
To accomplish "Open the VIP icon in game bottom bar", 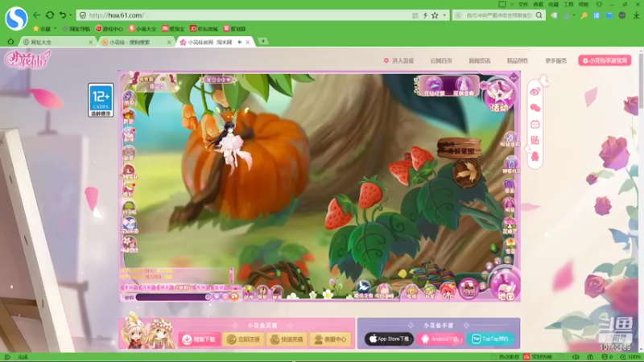I will click(x=448, y=291).
